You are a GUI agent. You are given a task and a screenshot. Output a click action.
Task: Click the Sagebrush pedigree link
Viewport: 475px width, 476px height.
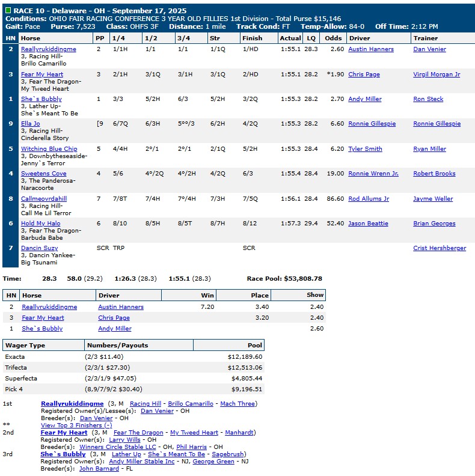click(x=227, y=454)
